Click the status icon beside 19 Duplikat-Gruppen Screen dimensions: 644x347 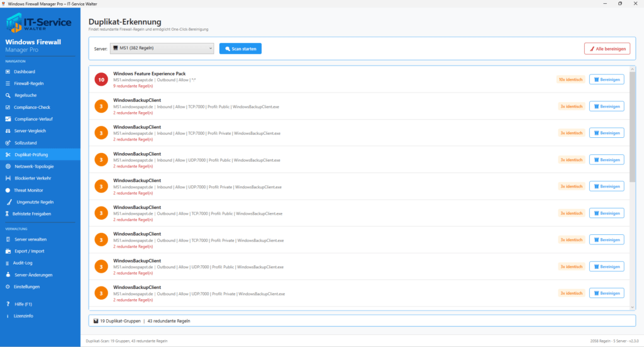96,321
